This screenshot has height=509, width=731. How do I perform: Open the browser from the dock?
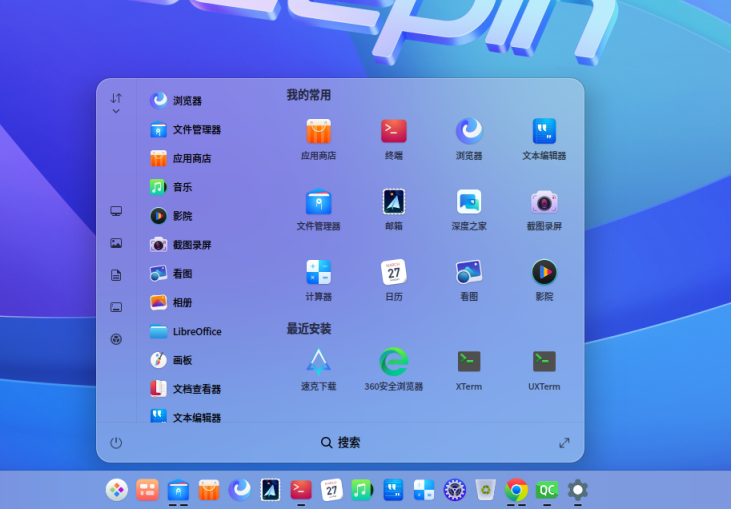240,490
